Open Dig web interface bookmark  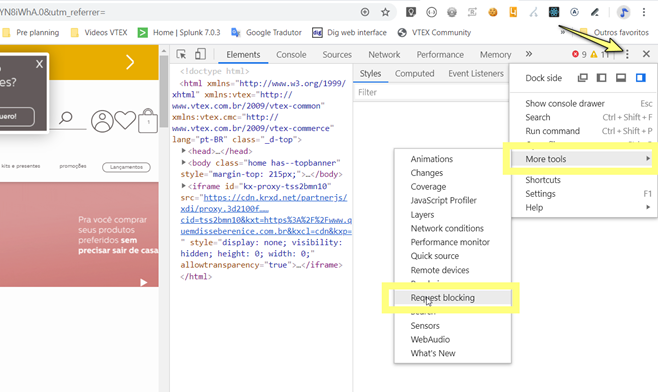pyautogui.click(x=349, y=32)
